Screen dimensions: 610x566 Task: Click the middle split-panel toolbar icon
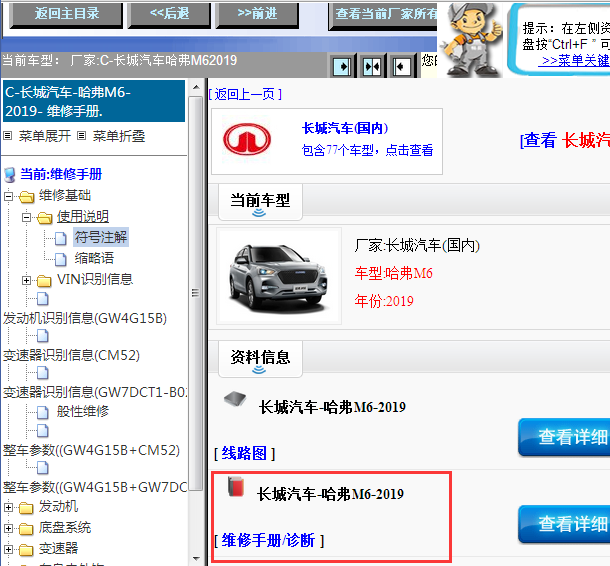point(372,66)
